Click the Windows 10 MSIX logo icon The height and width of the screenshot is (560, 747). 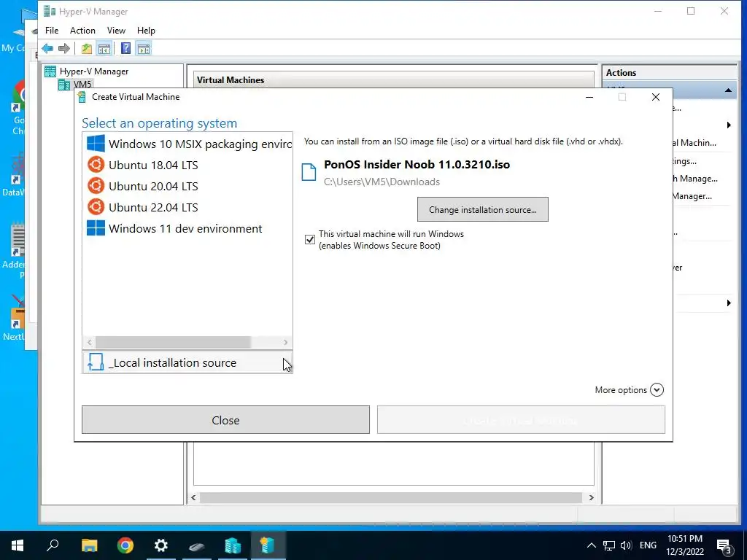point(96,144)
